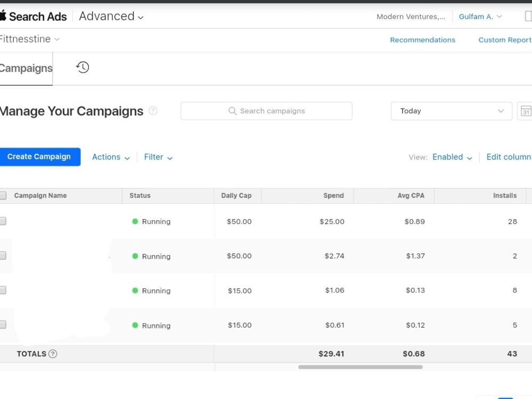Click the $0.12 Avg CPA value

coord(415,325)
